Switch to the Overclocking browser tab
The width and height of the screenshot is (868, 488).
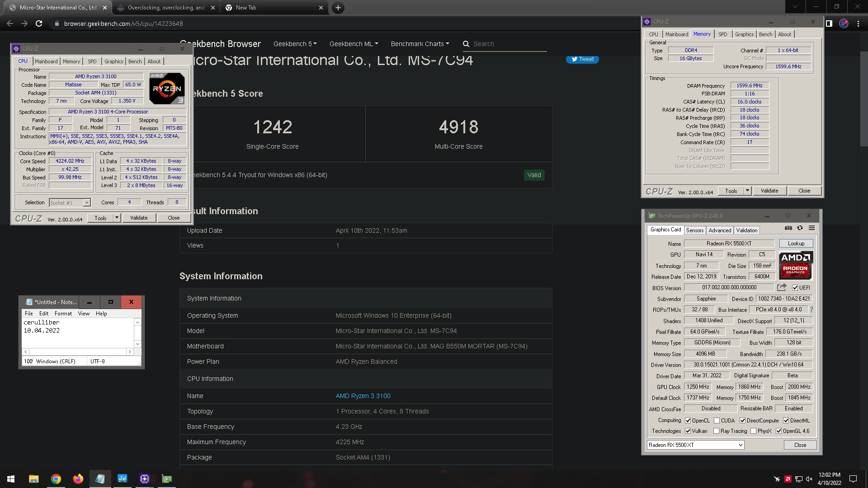(x=165, y=8)
